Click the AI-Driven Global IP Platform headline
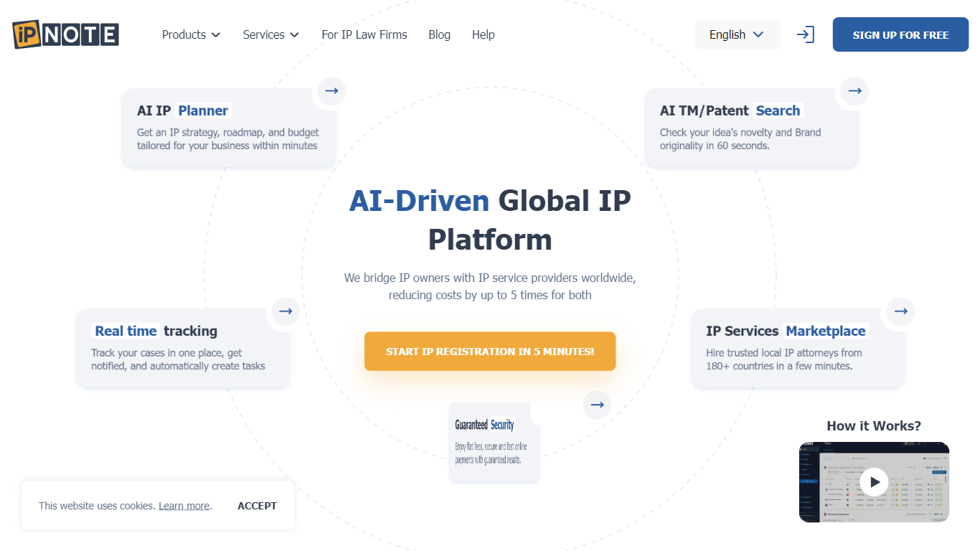Viewport: 980px width, 551px height. click(490, 220)
